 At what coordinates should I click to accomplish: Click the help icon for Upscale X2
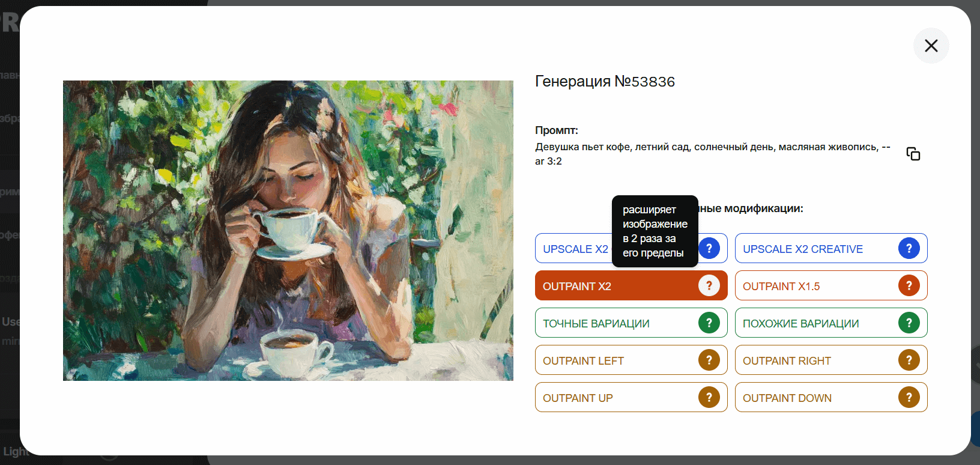[x=709, y=248]
